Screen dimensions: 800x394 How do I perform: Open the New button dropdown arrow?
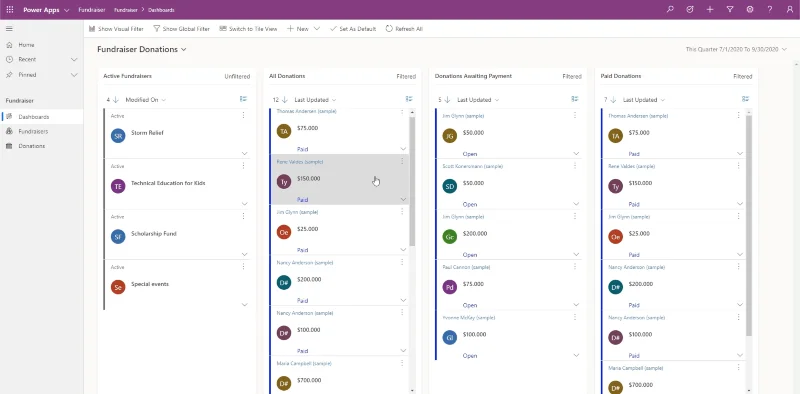point(317,29)
